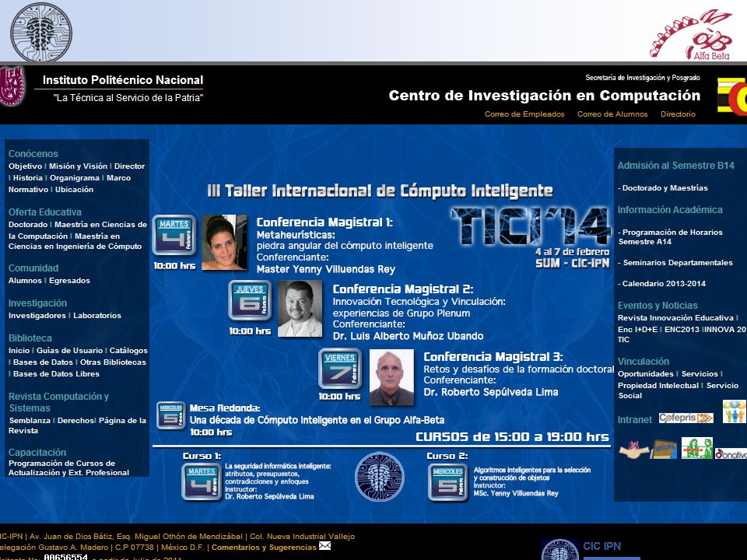Click the Donativo icon in the right panel
Viewport: 747px width, 560px height.
(x=731, y=453)
